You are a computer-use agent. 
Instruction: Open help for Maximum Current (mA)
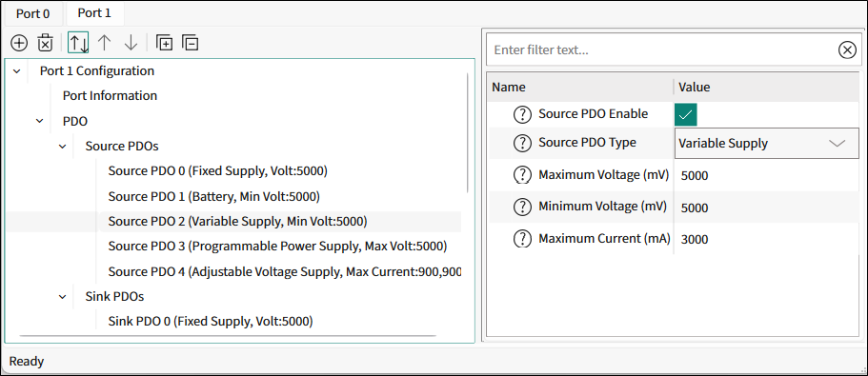(x=522, y=239)
